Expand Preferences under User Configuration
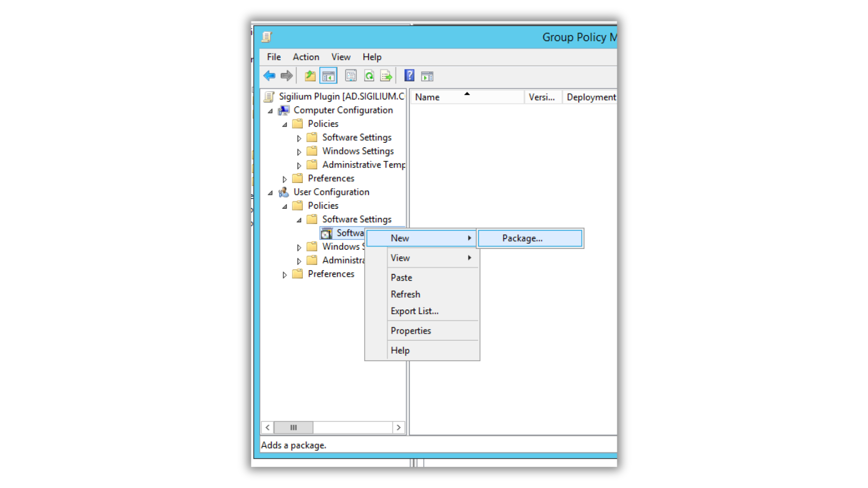The width and height of the screenshot is (868, 488). 284,275
